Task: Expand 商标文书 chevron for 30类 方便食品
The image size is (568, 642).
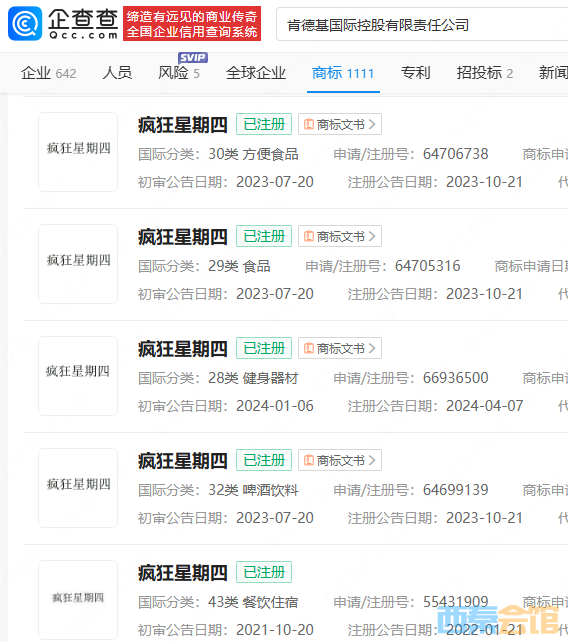Action: [x=372, y=124]
